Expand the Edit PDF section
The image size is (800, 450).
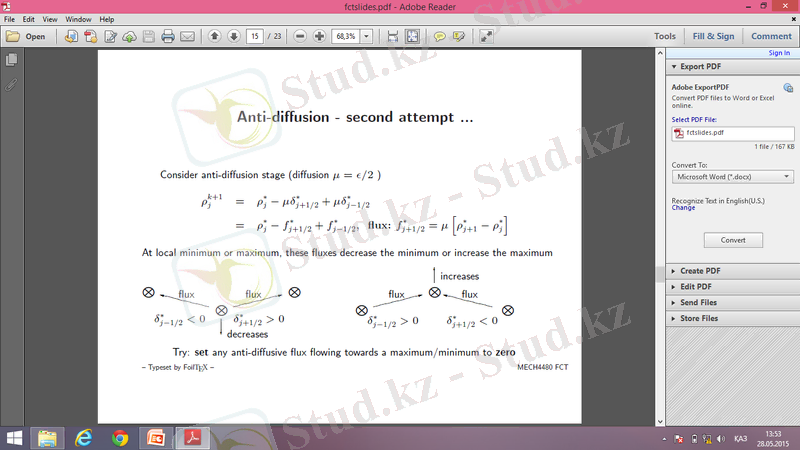(733, 287)
